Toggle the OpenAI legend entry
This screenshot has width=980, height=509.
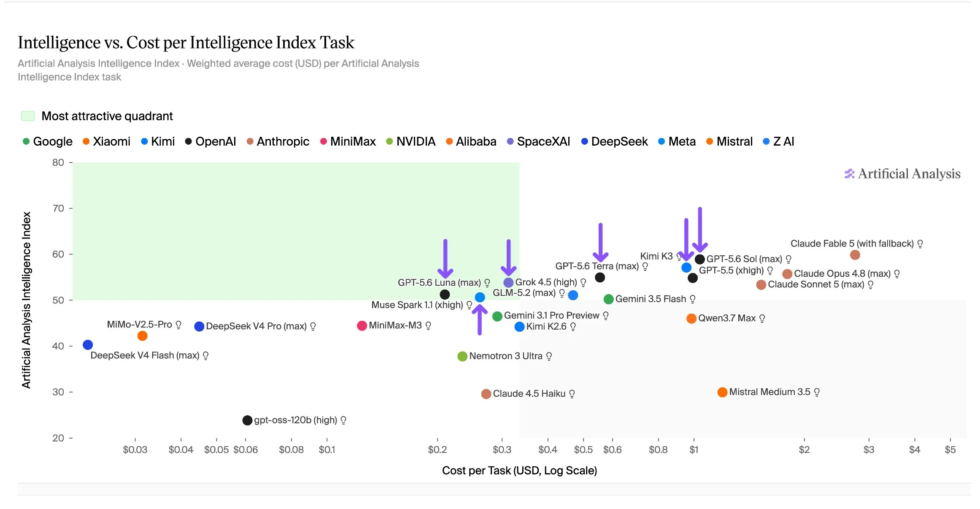(211, 141)
